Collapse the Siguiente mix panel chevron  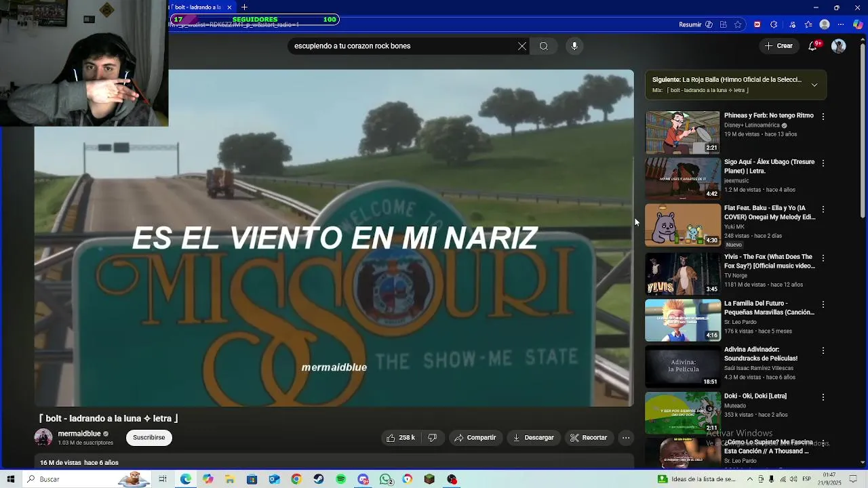click(x=814, y=85)
